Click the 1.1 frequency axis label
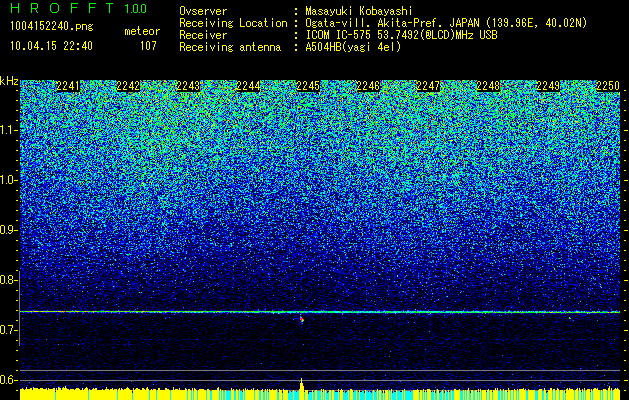Viewport: 629px width, 400px height. [x=8, y=130]
